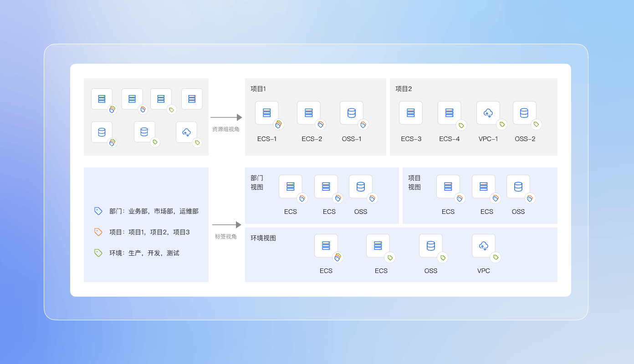The height and width of the screenshot is (364, 634).
Task: Click the green tag badge on ECS-4
Action: [x=461, y=125]
